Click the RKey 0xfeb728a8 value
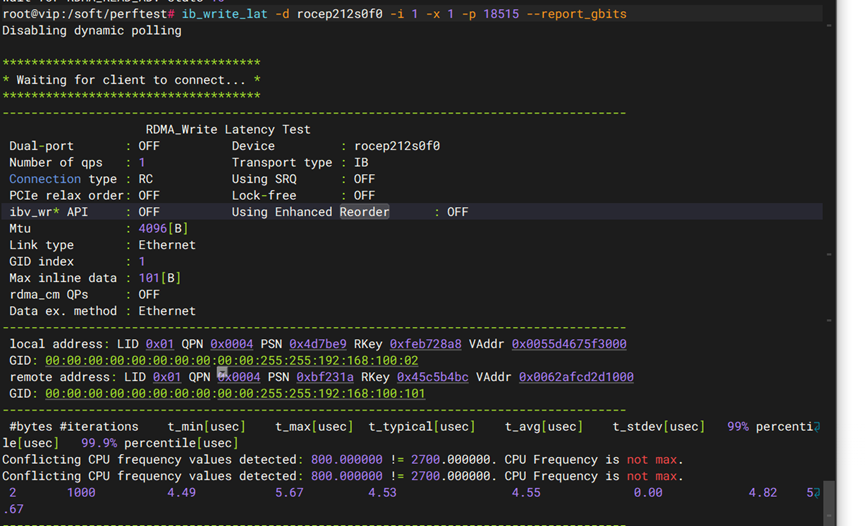The width and height of the screenshot is (865, 526). coord(425,344)
